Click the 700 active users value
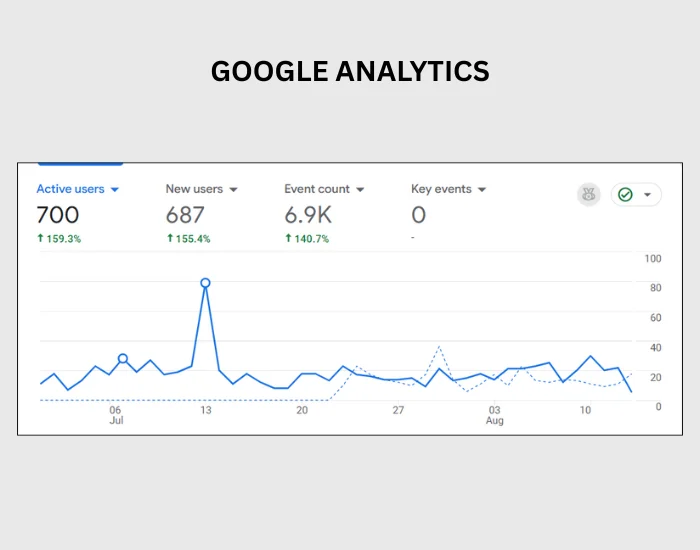700x550 pixels. [58, 215]
